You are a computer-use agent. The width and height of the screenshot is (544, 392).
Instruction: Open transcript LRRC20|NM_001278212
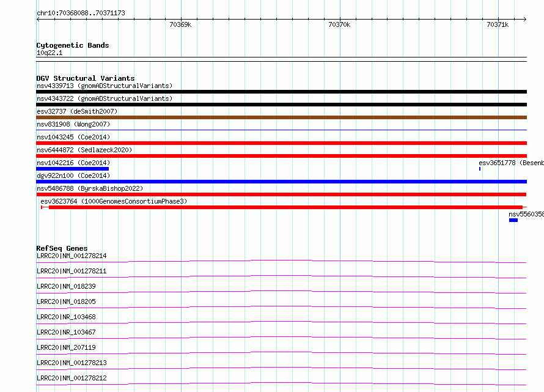(72, 378)
